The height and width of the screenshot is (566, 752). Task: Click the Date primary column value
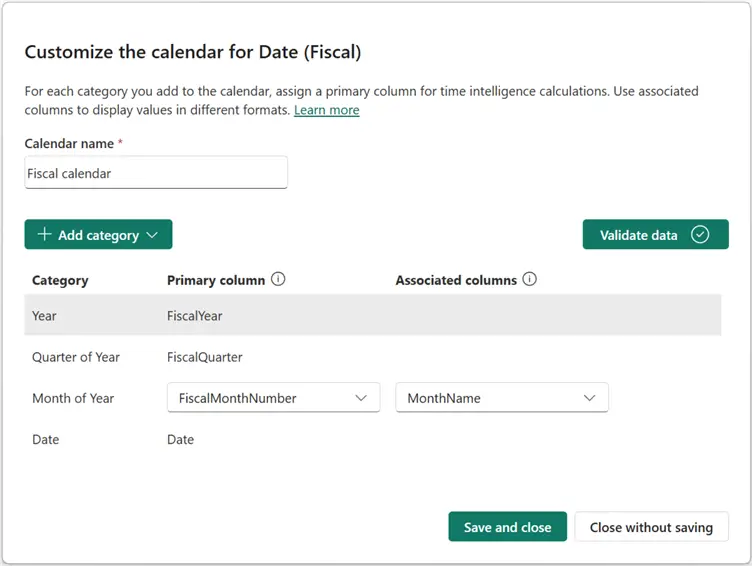[181, 439]
